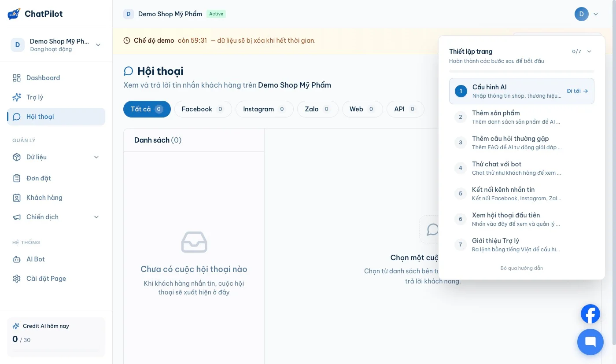Expand the Chiến dịch submenu chevron
The image size is (616, 364).
click(x=96, y=217)
